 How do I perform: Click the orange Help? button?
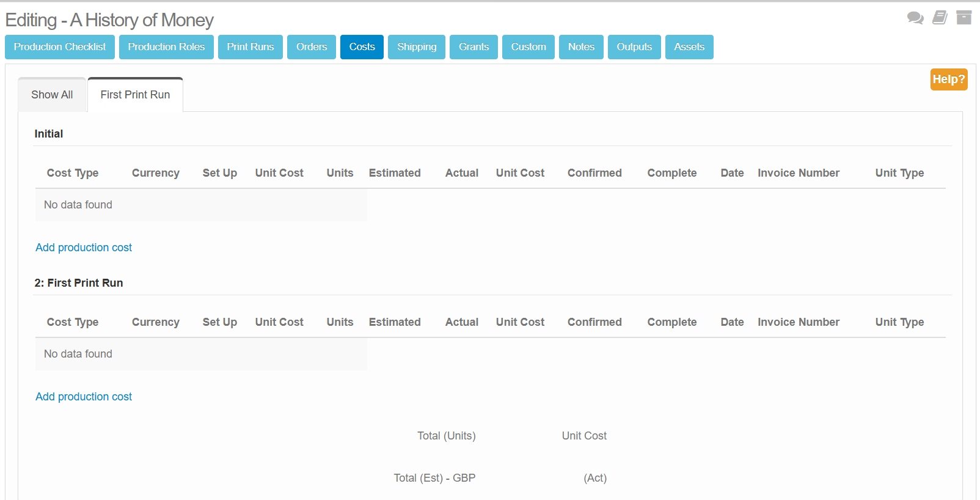(948, 79)
